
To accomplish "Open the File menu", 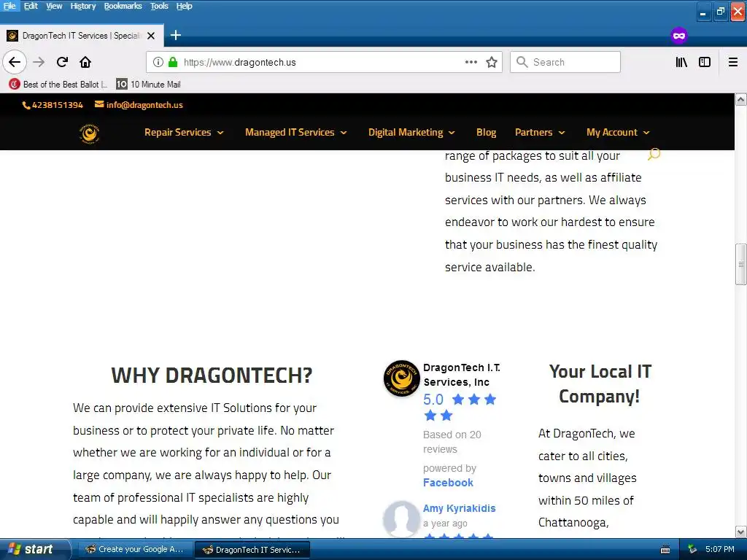I will [9, 6].
